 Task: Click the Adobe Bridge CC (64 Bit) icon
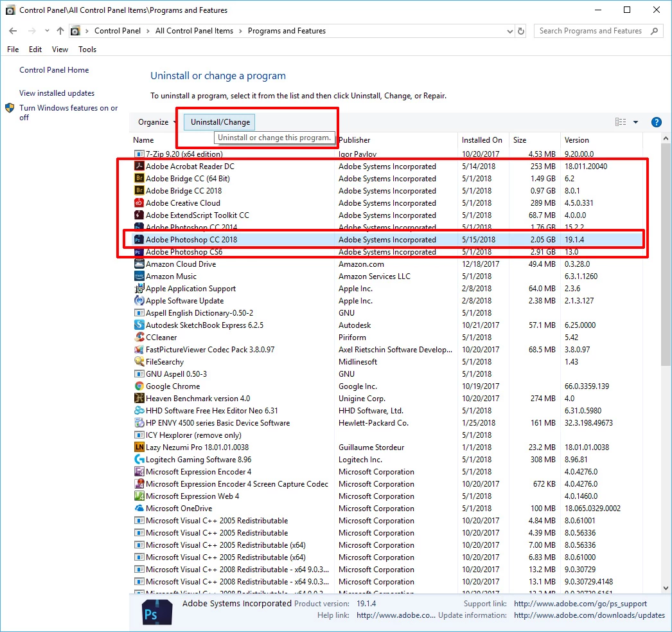coord(139,178)
